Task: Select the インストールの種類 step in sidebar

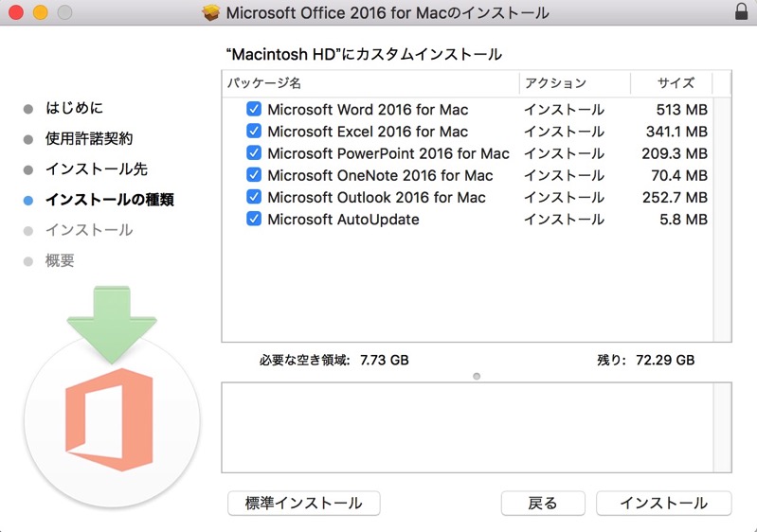Action: (x=110, y=200)
